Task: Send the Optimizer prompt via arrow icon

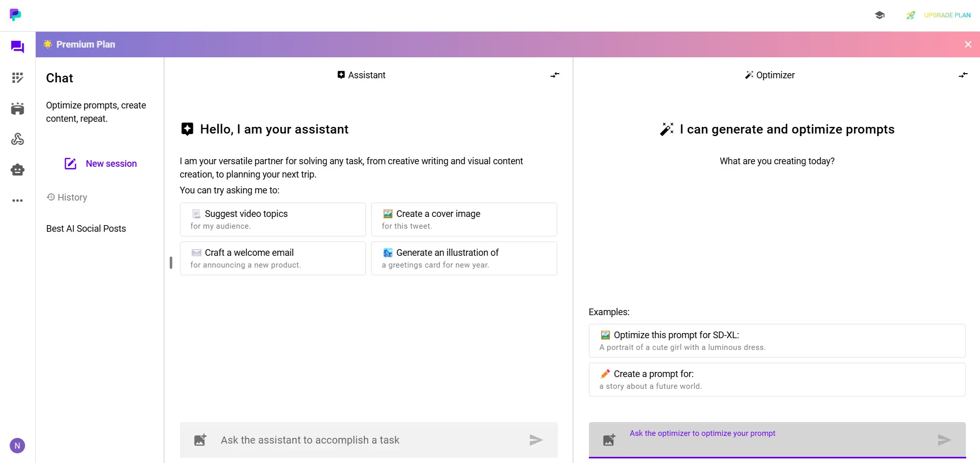Action: click(944, 439)
